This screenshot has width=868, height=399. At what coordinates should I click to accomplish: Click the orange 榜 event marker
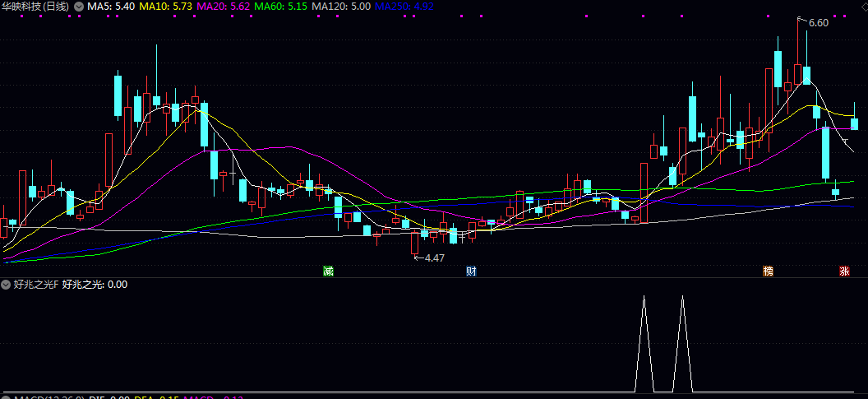(x=768, y=271)
